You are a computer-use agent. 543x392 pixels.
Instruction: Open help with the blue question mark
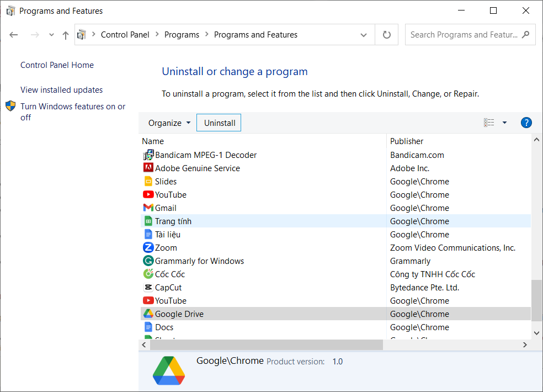(x=526, y=123)
